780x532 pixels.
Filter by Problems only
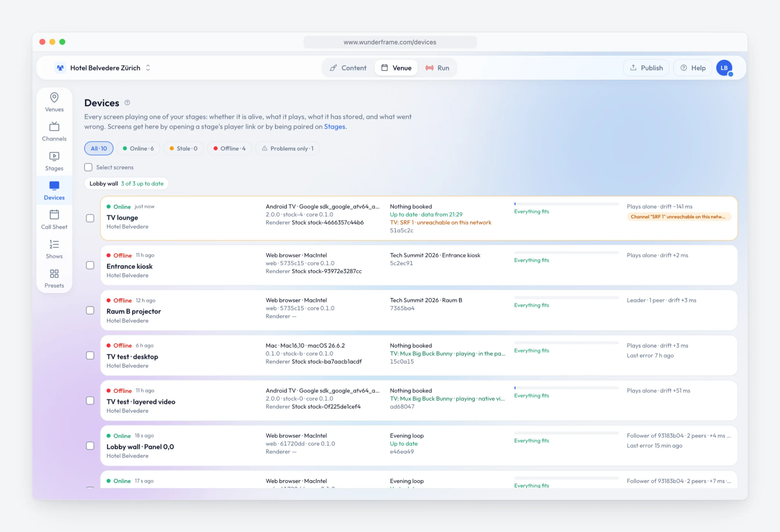point(288,148)
